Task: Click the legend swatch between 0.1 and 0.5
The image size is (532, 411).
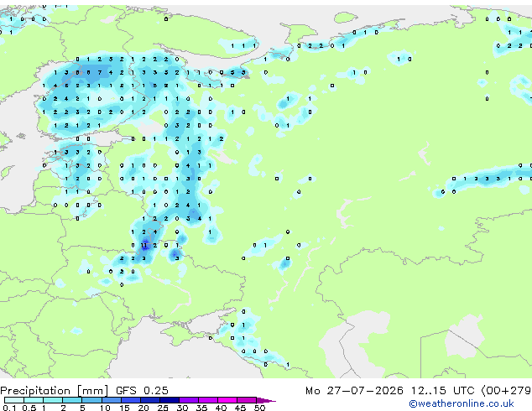Action: coord(14,400)
